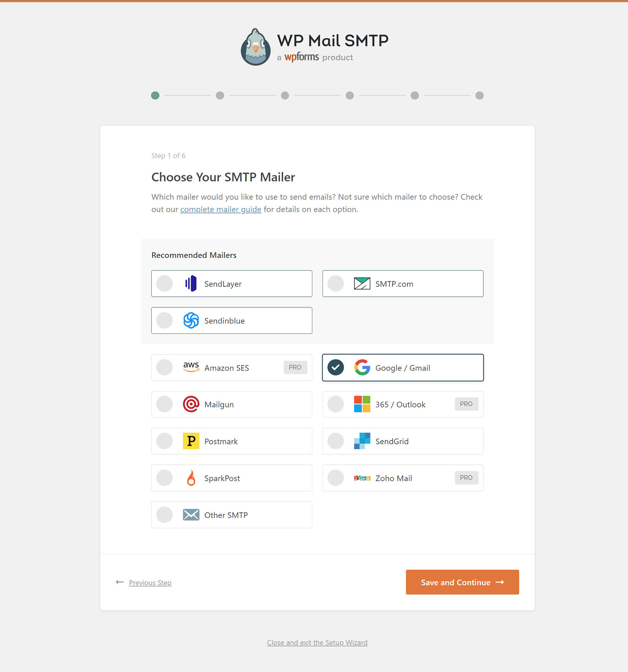Click the SendGrid label text

tap(392, 441)
